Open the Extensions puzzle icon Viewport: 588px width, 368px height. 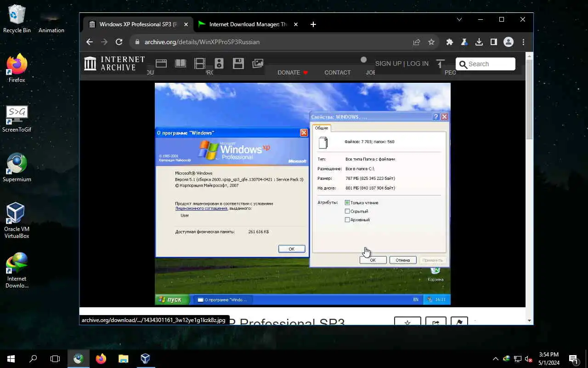450,42
